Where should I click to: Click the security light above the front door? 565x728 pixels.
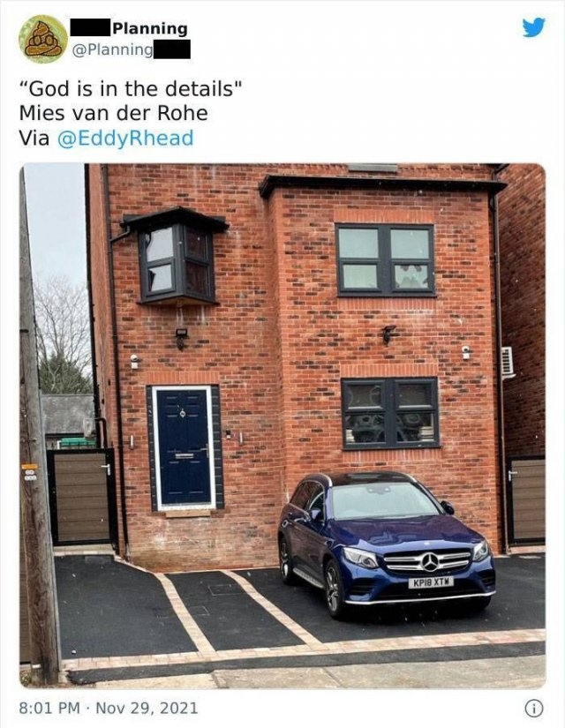(181, 338)
